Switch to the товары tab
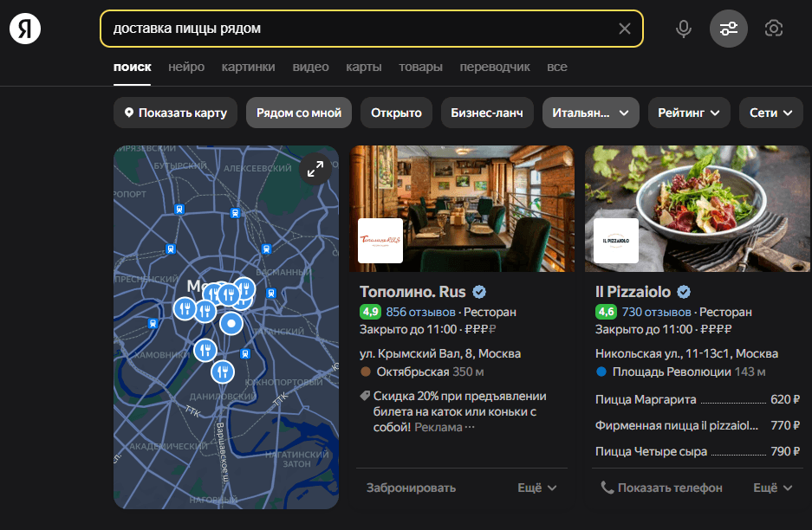The height and width of the screenshot is (530, 812). pos(420,67)
